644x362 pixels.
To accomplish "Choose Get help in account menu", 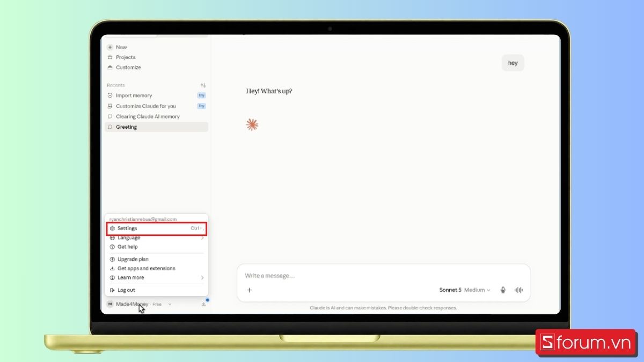I will coord(156,247).
